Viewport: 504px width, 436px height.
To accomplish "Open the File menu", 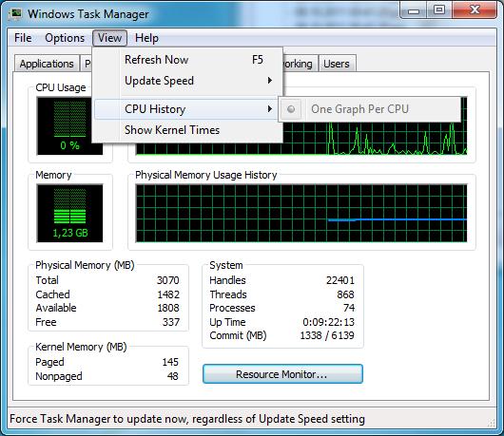I will (23, 38).
